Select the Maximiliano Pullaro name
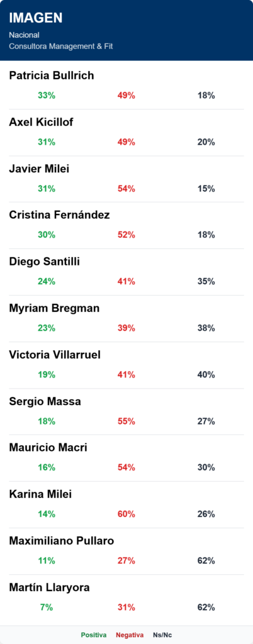The image size is (253, 644). click(61, 541)
